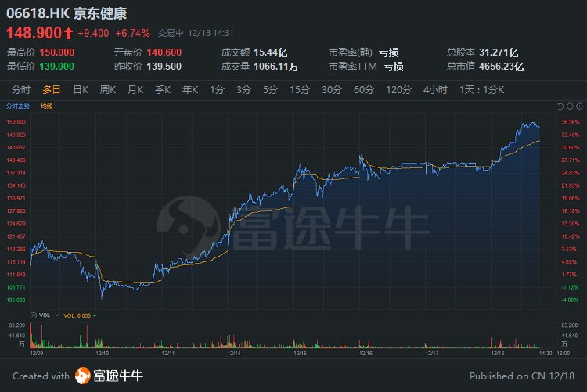This screenshot has height=392, width=587.
Task: Click the turnover value 15.44亿
Action: click(271, 52)
